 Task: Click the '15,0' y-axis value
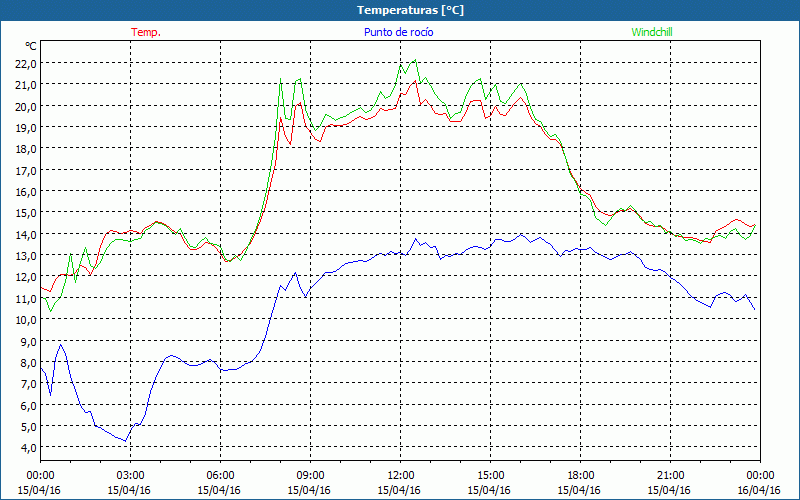[x=26, y=213]
